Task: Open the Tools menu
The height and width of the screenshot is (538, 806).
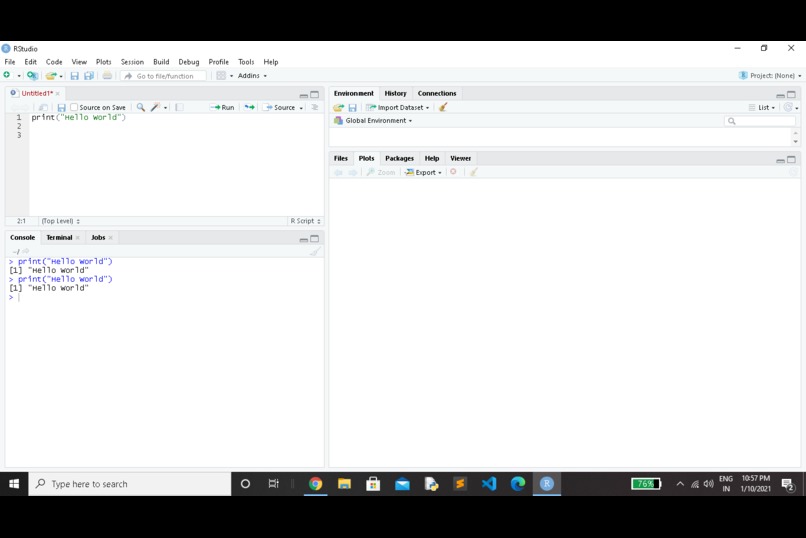Action: coord(246,62)
